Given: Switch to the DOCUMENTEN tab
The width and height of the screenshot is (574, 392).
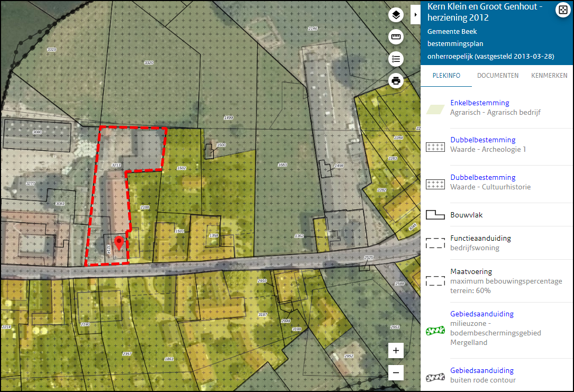Looking at the screenshot, I should pos(497,75).
